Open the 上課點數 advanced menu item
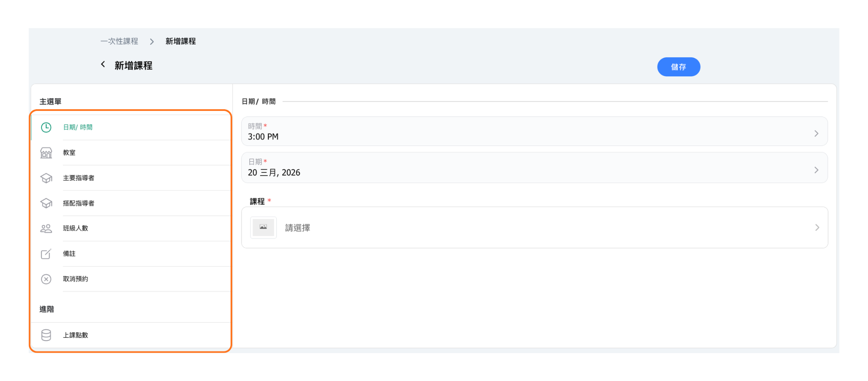The image size is (868, 381). click(75, 335)
